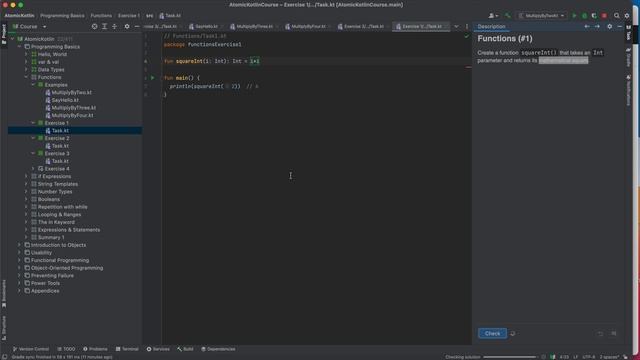The width and height of the screenshot is (640, 360).
Task: Open editor tab options kebab menu
Action: click(x=467, y=27)
